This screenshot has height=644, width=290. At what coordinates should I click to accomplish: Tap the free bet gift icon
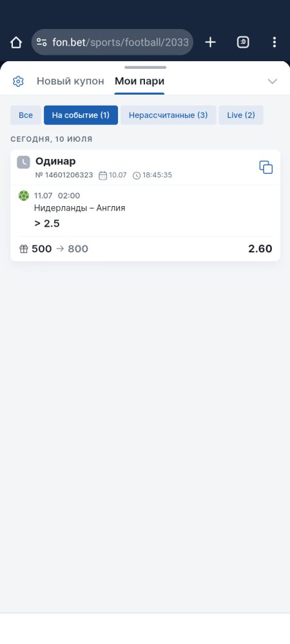coord(24,249)
